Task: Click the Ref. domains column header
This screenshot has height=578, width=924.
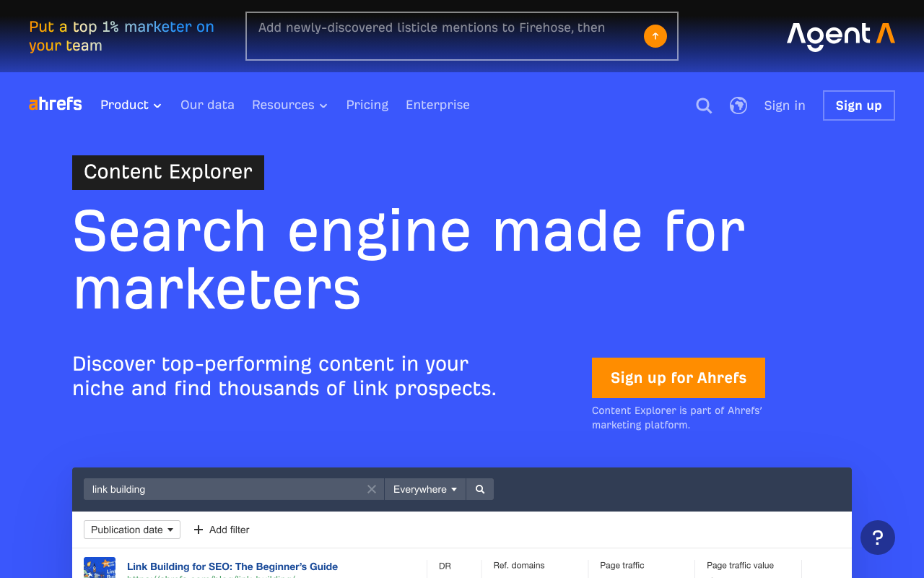Action: tap(519, 566)
